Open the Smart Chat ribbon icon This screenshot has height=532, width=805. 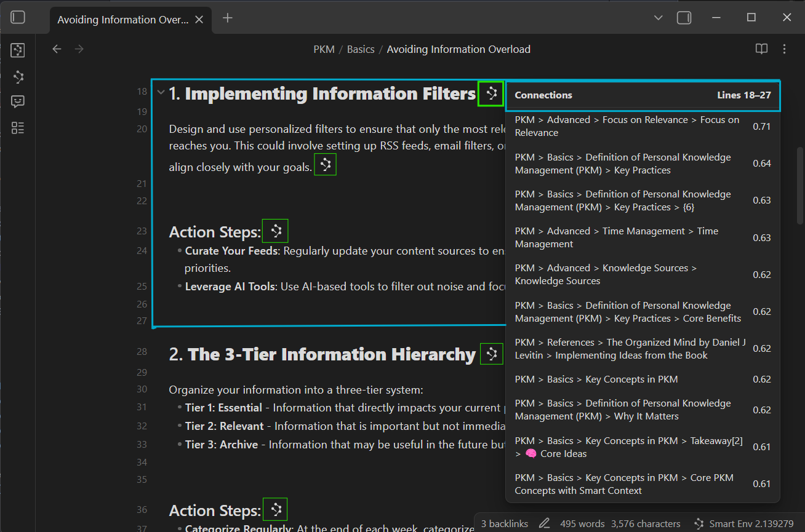[x=18, y=101]
